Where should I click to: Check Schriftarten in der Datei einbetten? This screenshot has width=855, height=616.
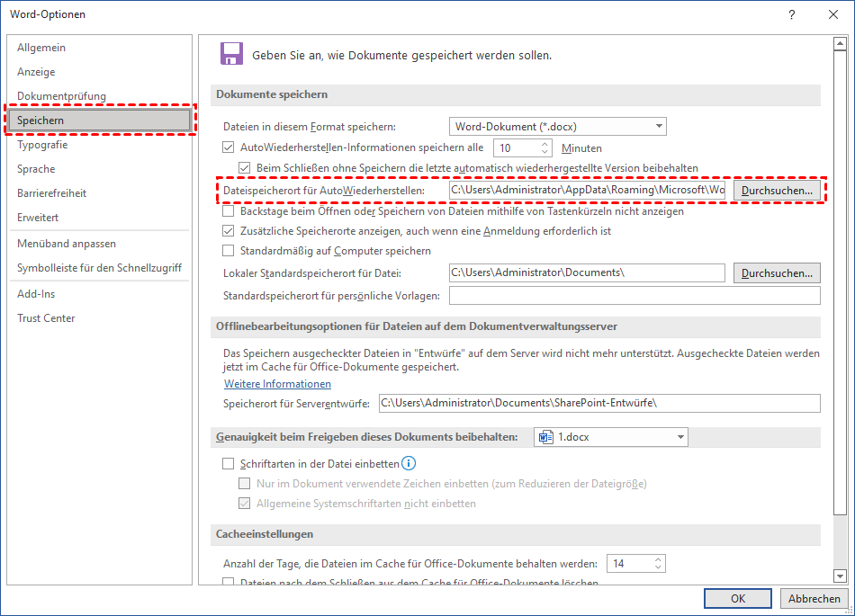pos(229,464)
